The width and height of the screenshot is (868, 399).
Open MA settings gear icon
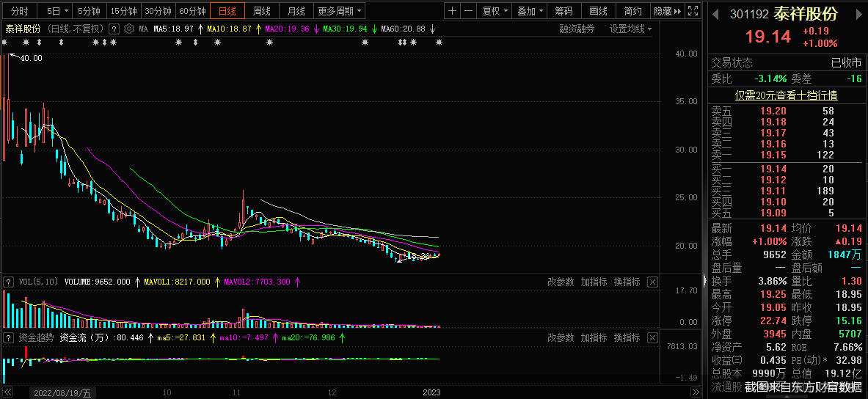pyautogui.click(x=130, y=29)
